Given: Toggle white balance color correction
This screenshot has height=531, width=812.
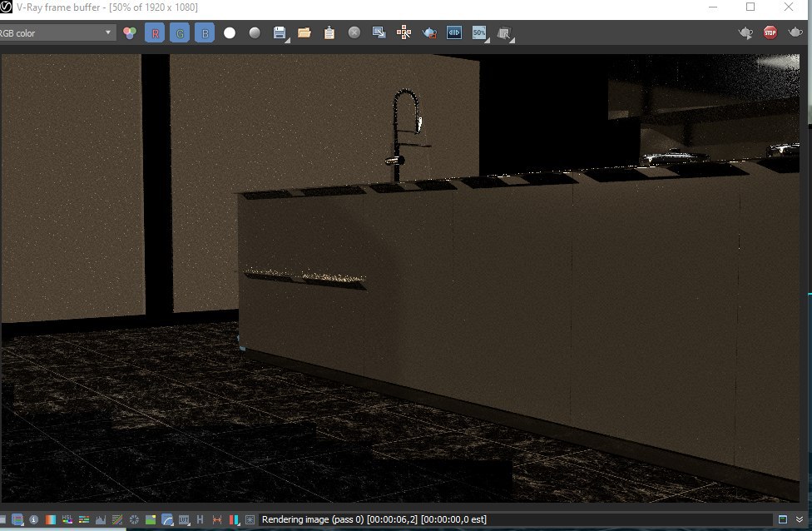Looking at the screenshot, I should click(50, 519).
